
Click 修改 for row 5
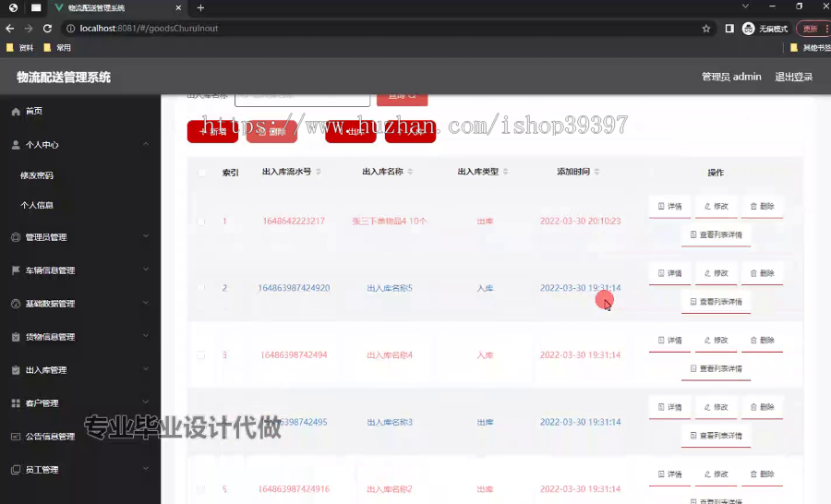tap(716, 474)
